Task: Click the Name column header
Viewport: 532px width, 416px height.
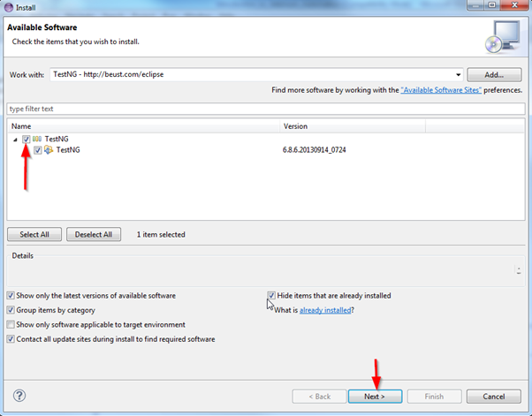Action: click(144, 126)
